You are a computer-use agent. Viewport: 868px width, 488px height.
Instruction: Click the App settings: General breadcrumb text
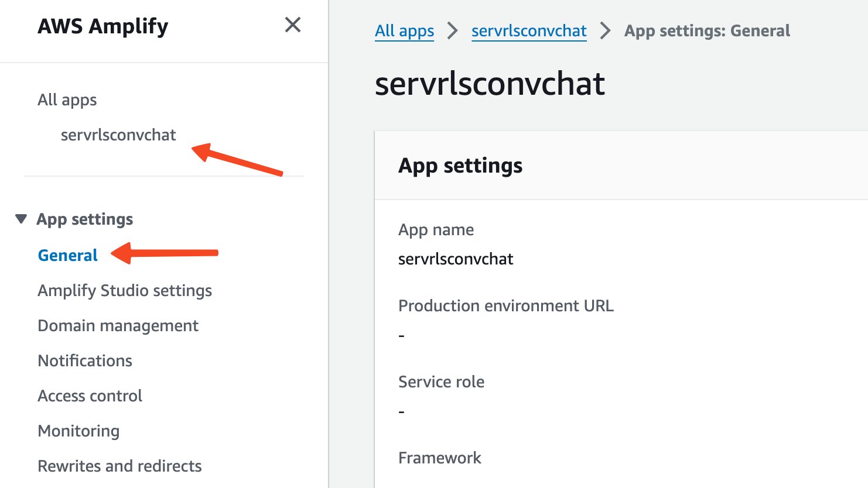click(x=707, y=31)
